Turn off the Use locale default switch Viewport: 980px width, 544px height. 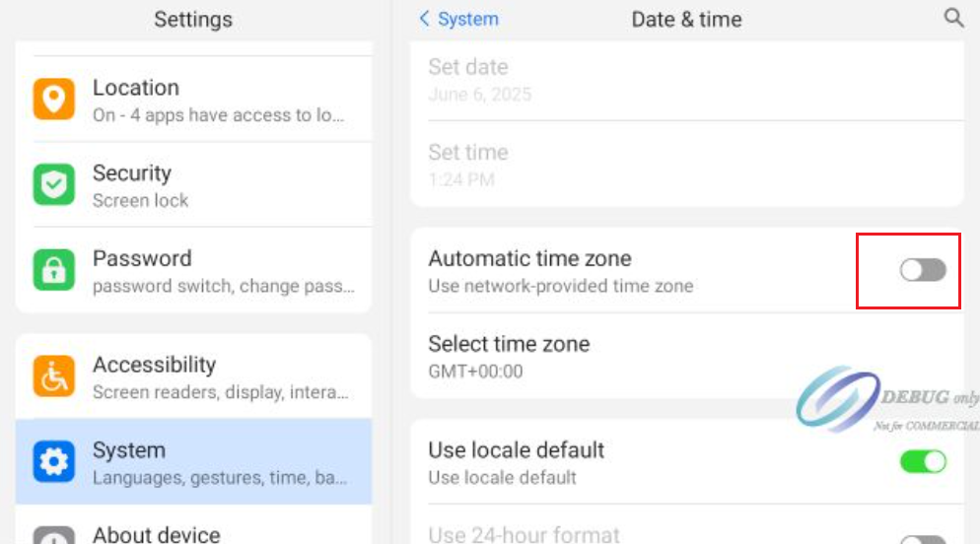[923, 461]
